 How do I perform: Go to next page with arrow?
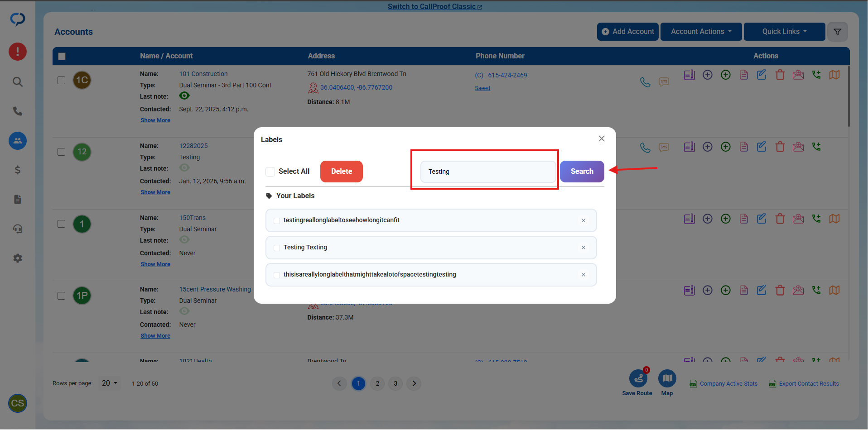click(414, 384)
